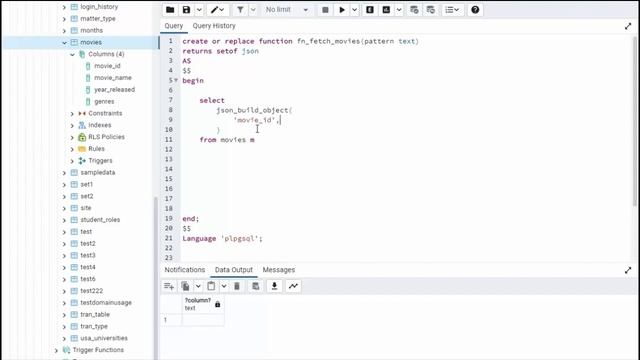Image resolution: width=640 pixels, height=360 pixels.
Task: Select the usa_universities table
Action: click(x=104, y=338)
